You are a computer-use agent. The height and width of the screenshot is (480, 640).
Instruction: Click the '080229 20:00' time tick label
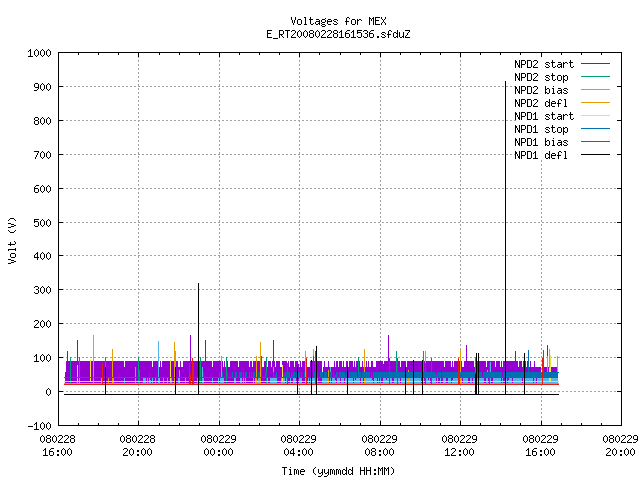620,446
